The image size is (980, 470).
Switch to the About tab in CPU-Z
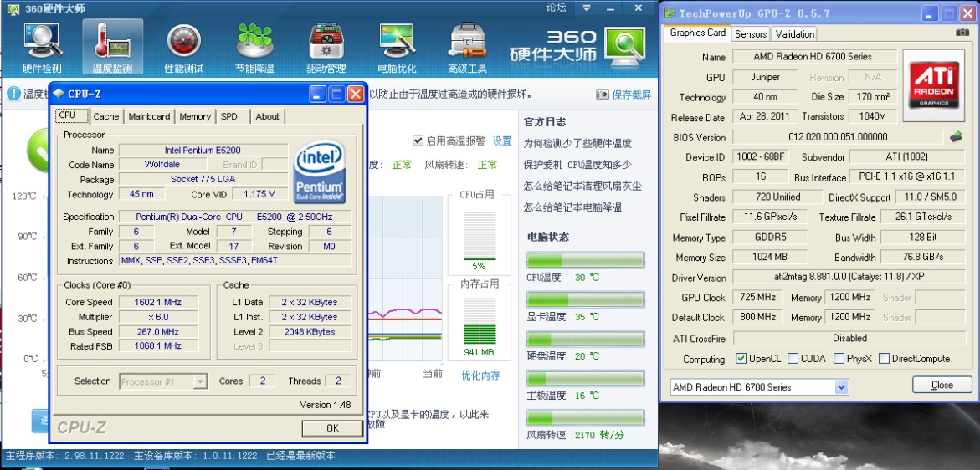(x=268, y=117)
